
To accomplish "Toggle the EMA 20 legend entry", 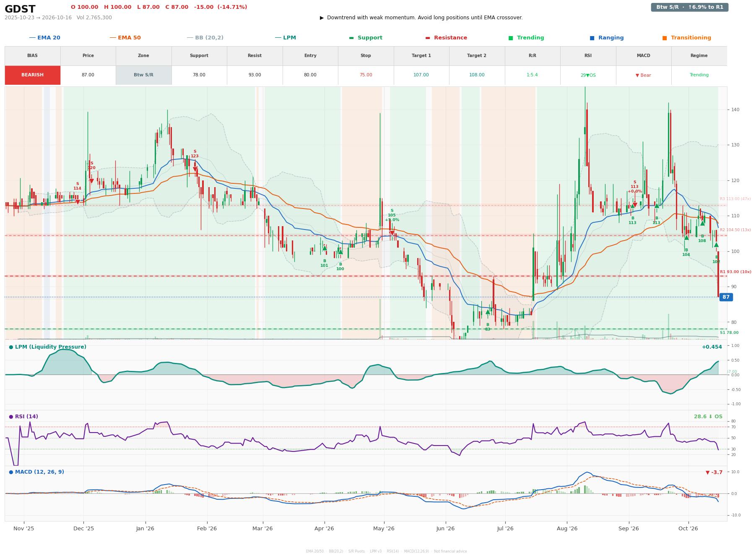I will click(x=45, y=38).
